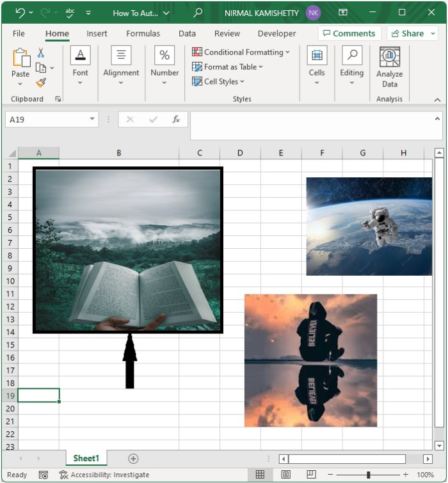This screenshot has height=483, width=448.
Task: Select the astronaut picture
Action: (x=369, y=226)
